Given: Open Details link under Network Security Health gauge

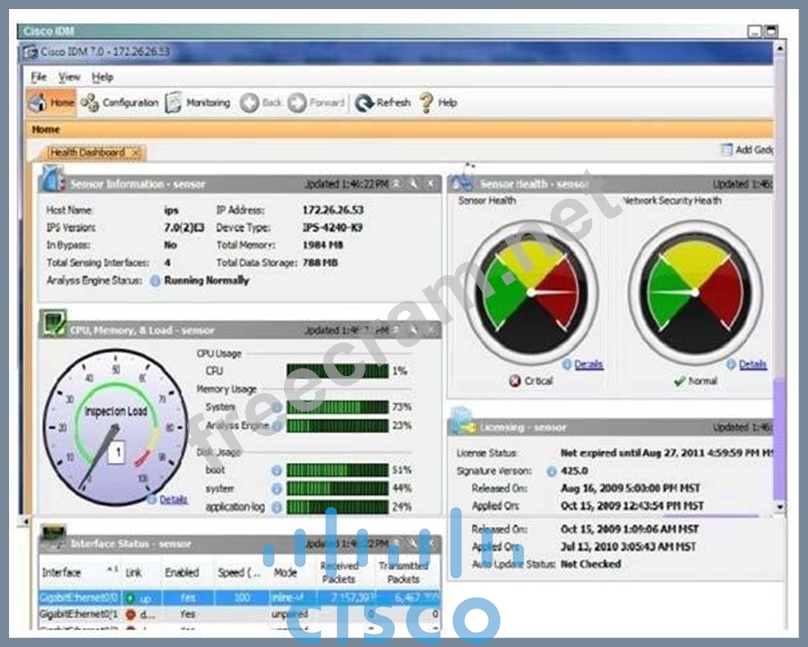Looking at the screenshot, I should 752,365.
